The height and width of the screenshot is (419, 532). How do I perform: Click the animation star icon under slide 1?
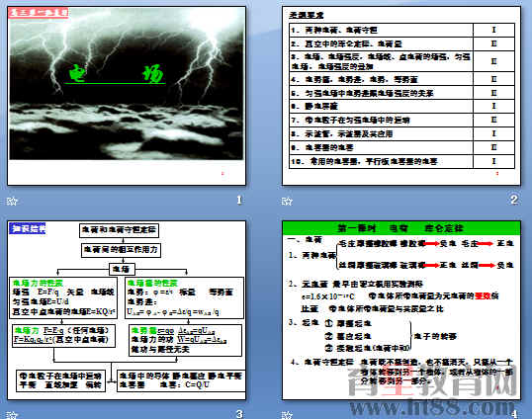coord(12,202)
